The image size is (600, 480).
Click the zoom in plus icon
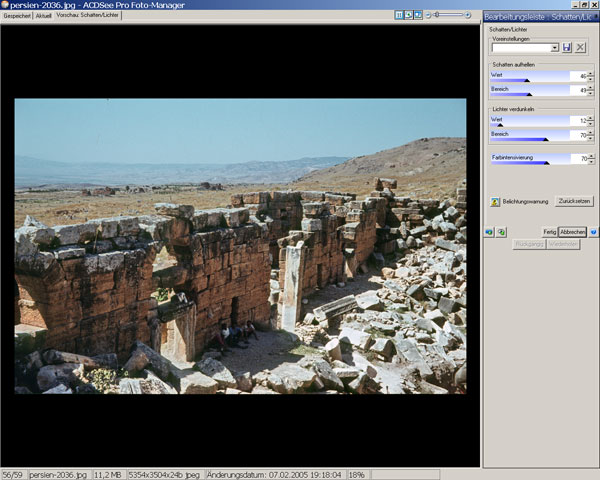(x=469, y=15)
